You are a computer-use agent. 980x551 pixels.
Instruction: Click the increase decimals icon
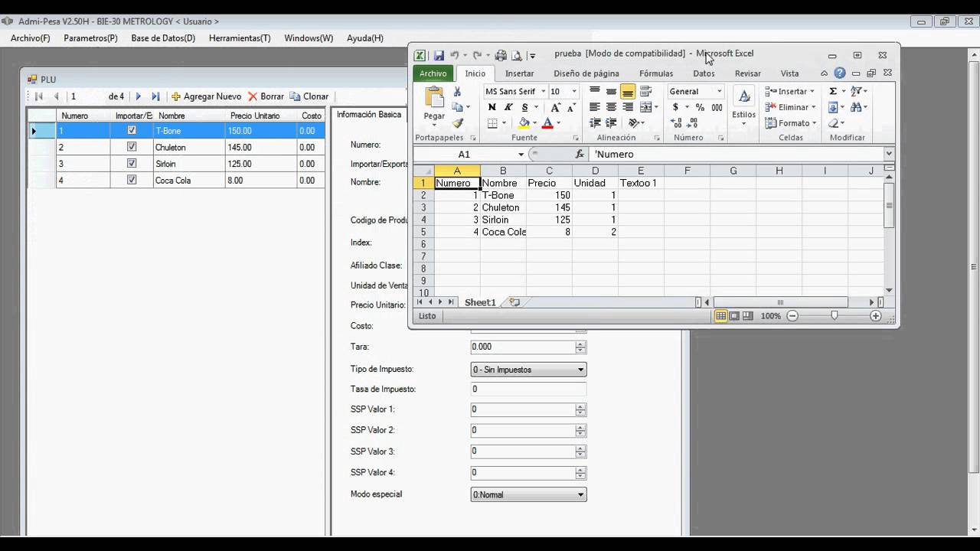pyautogui.click(x=677, y=123)
